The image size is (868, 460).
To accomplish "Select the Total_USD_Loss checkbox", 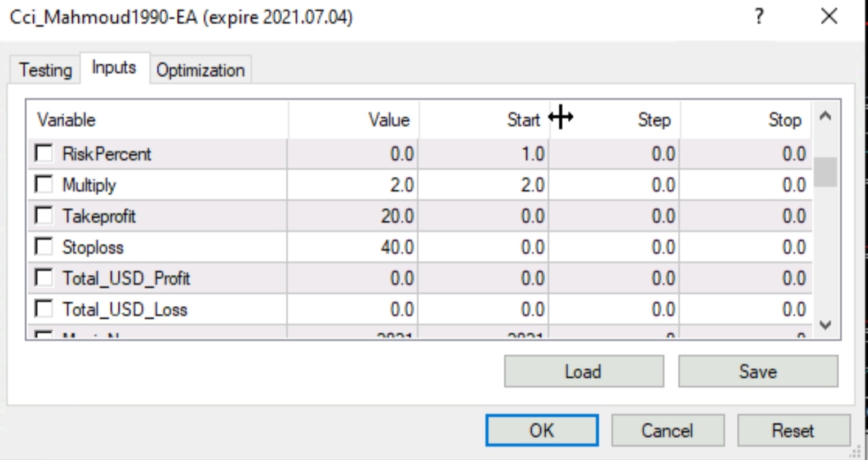I will pyautogui.click(x=44, y=309).
